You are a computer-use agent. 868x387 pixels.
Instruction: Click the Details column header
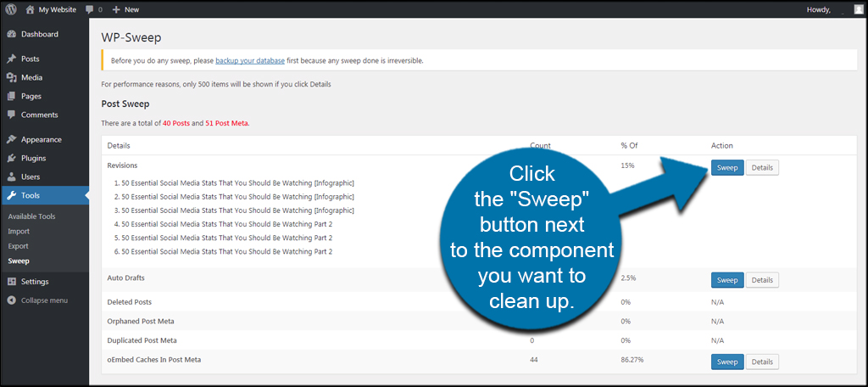(119, 146)
